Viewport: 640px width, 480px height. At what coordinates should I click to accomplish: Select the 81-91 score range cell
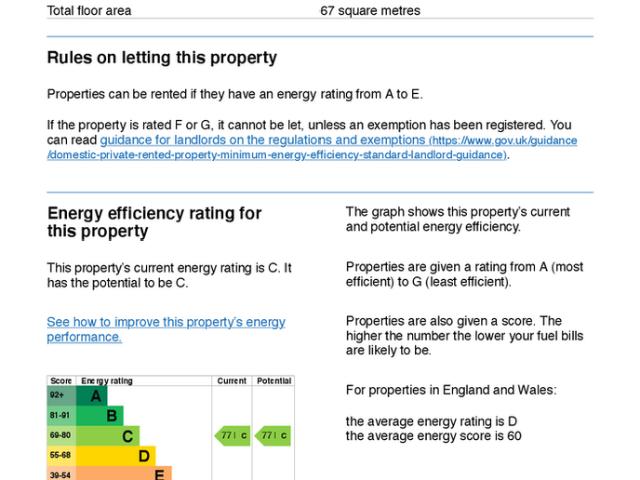[60, 416]
